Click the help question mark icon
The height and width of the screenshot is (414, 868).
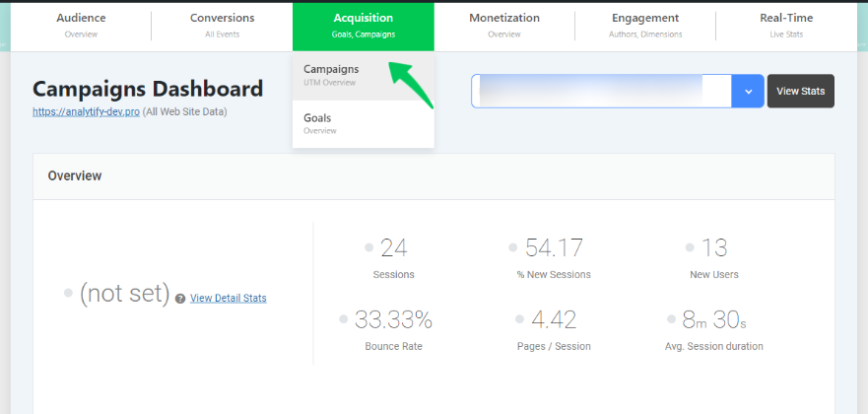[x=180, y=299]
